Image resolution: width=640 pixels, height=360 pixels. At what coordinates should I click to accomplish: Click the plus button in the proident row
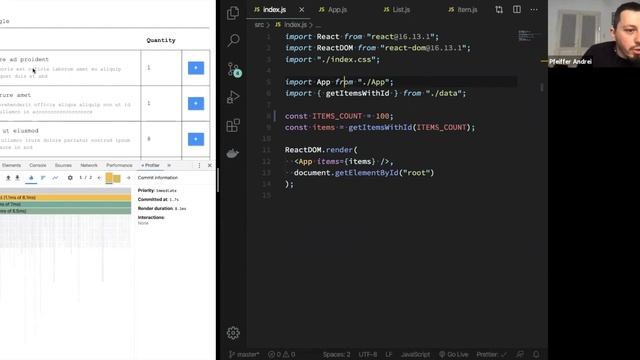(x=196, y=68)
